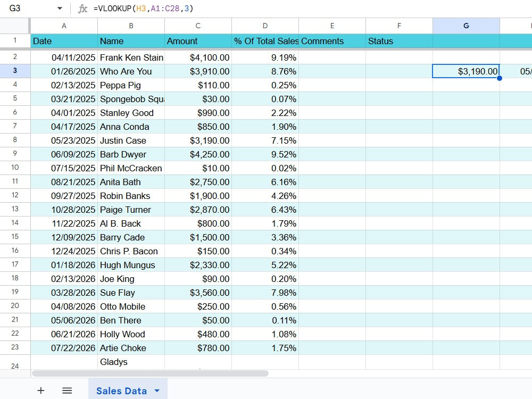The image size is (532, 399).
Task: Select the Sue Flay cell
Action: (131, 293)
